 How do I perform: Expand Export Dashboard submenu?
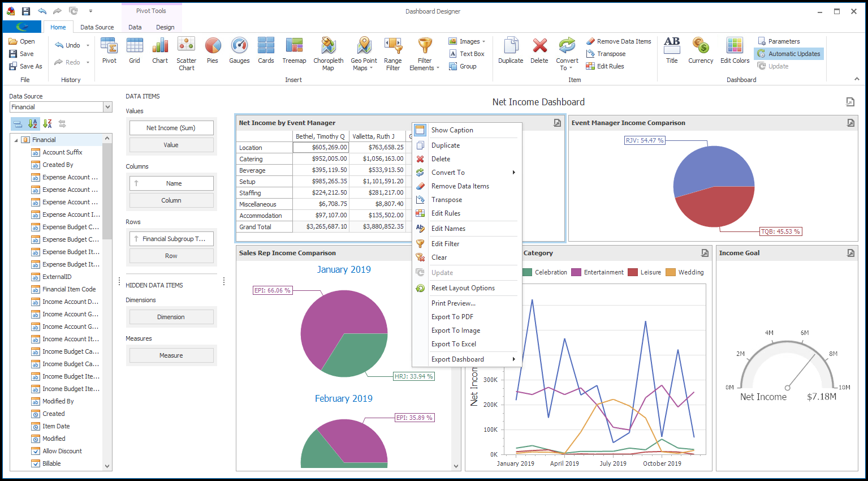click(467, 359)
